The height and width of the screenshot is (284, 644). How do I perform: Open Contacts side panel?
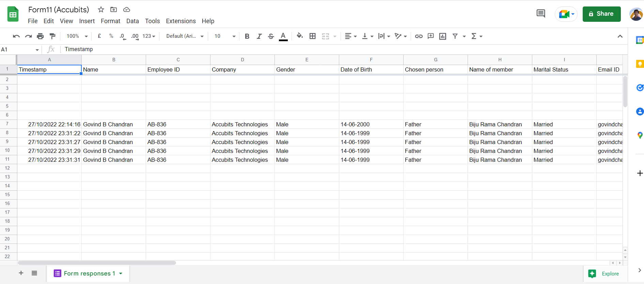pos(640,111)
